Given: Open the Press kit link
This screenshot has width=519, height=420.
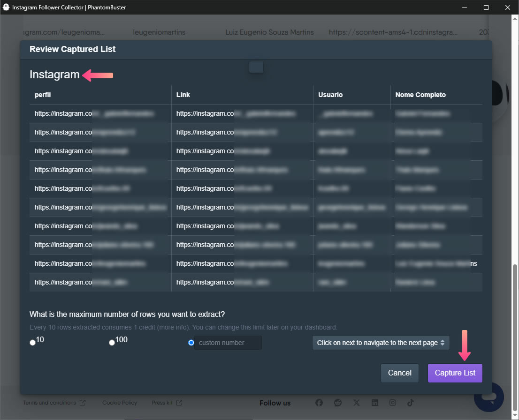Looking at the screenshot, I should [162, 403].
